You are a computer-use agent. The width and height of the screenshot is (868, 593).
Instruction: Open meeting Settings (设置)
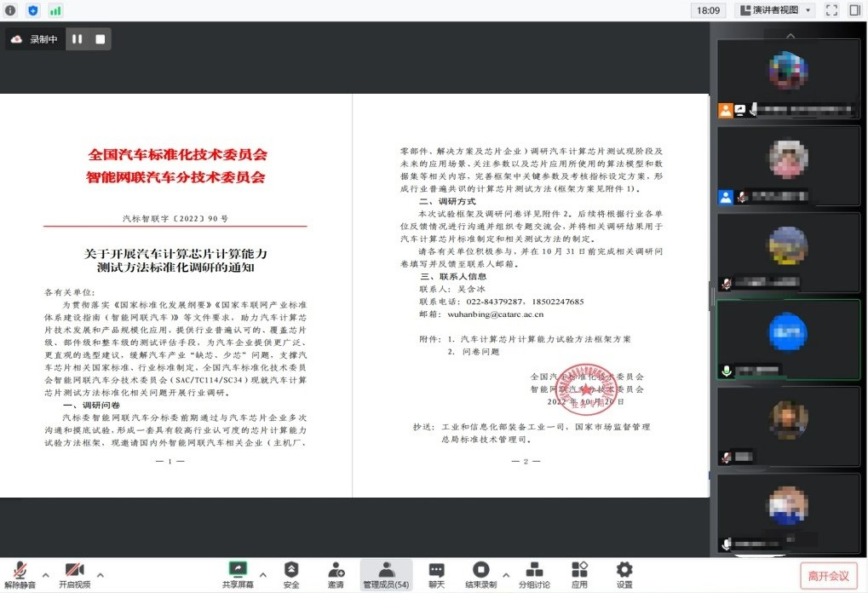point(624,575)
